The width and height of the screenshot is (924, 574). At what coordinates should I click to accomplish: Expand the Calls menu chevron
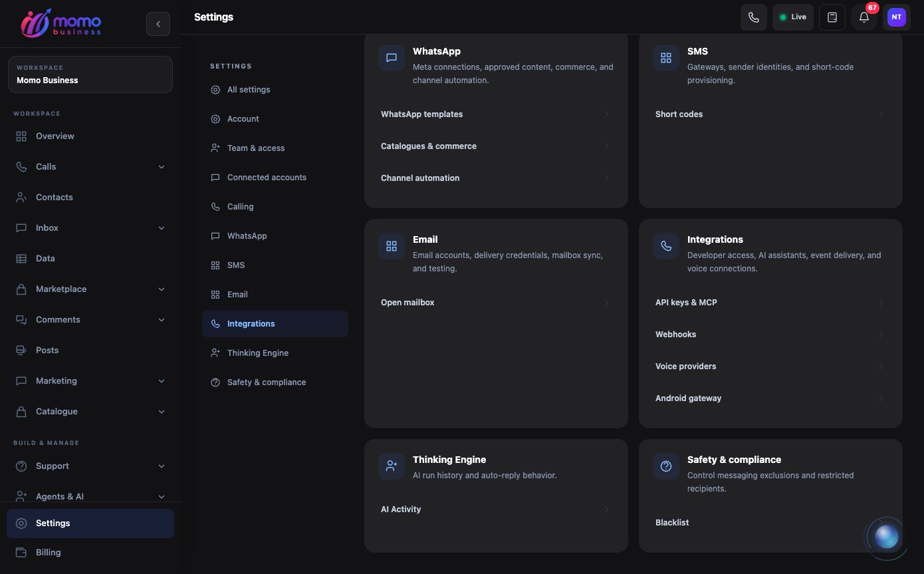coord(162,167)
